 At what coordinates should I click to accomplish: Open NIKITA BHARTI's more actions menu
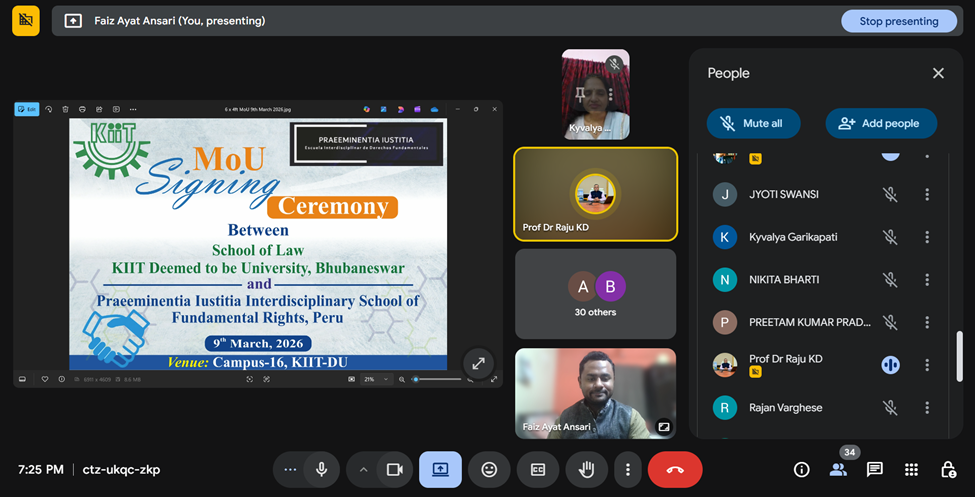click(x=926, y=279)
